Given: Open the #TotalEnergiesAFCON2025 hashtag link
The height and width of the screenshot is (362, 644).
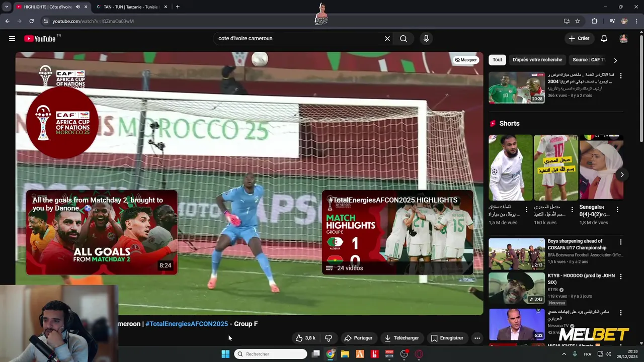Looking at the screenshot, I should (x=187, y=324).
